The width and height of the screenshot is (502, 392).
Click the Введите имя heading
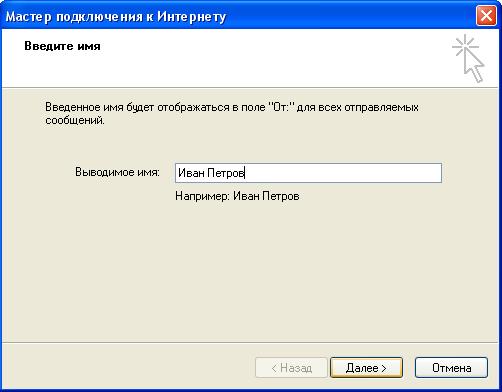tap(62, 46)
